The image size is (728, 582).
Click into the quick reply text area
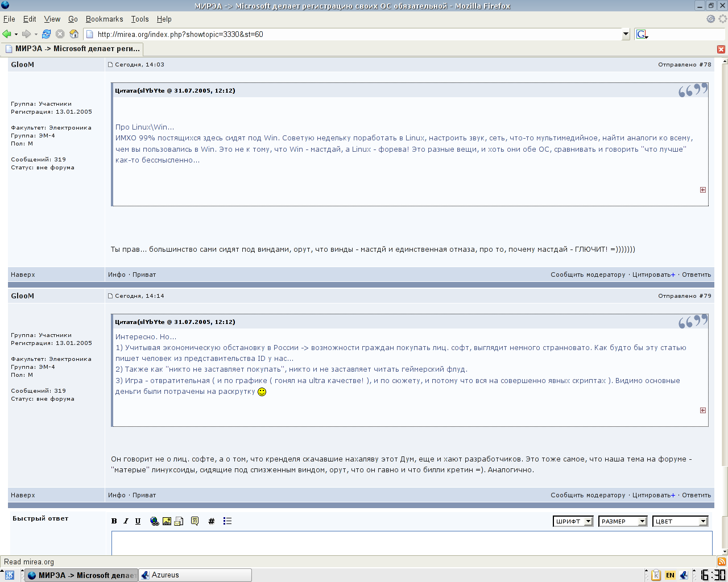[412, 543]
